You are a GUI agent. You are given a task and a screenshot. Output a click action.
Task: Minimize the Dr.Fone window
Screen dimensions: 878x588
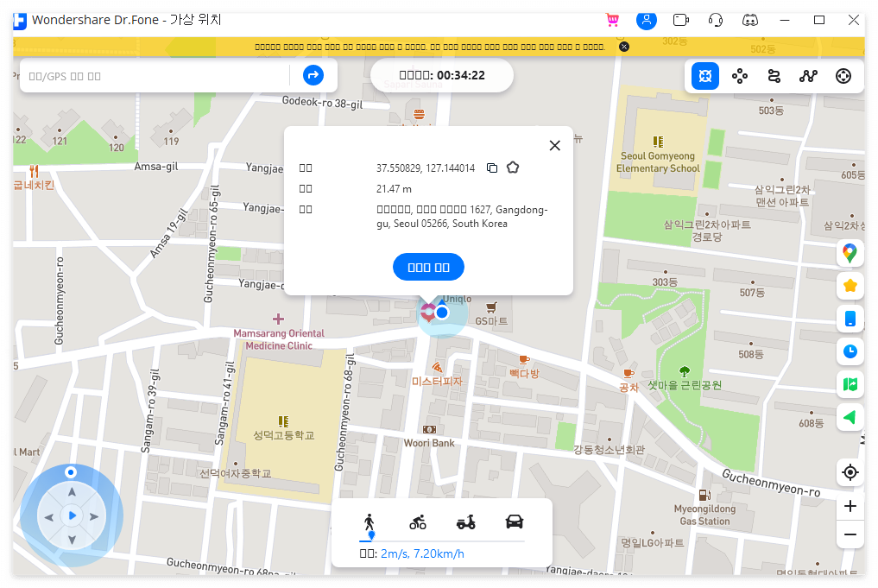pos(785,20)
